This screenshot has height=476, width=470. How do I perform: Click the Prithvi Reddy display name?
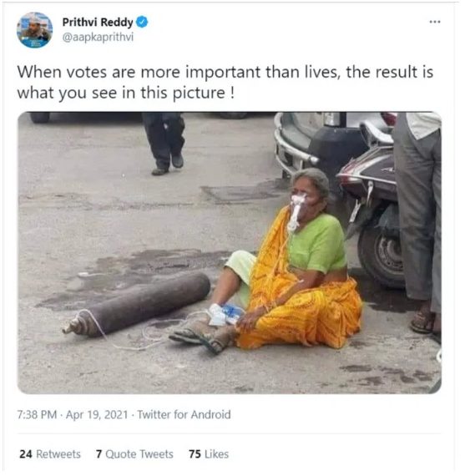click(x=98, y=23)
